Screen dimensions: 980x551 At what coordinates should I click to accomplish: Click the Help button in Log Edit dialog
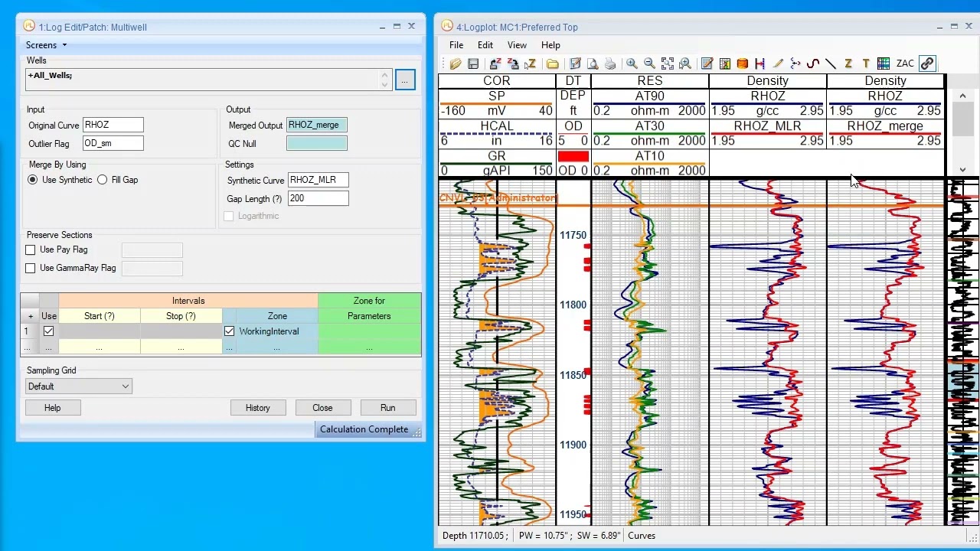point(53,408)
